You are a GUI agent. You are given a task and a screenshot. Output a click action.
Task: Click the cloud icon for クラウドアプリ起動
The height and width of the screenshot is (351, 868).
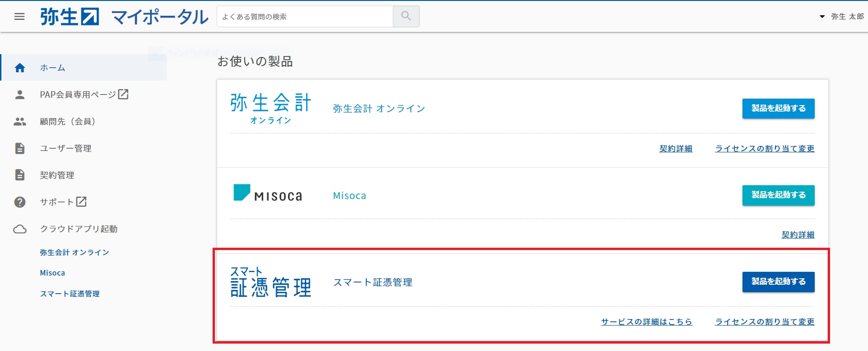19,229
